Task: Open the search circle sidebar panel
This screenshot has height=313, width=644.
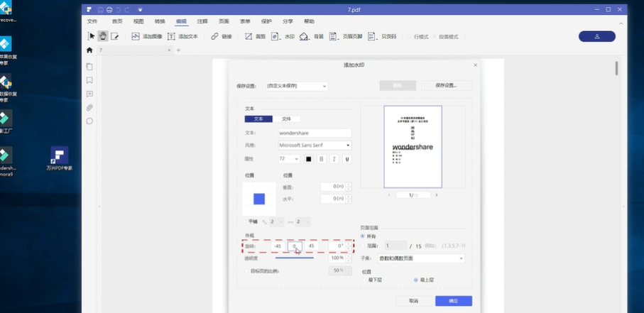Action: (89, 121)
